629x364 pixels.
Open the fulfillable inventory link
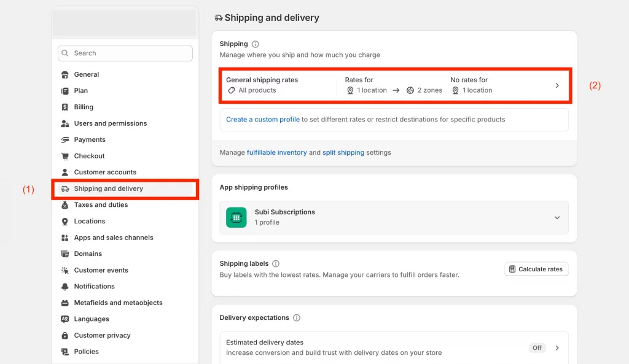[276, 152]
